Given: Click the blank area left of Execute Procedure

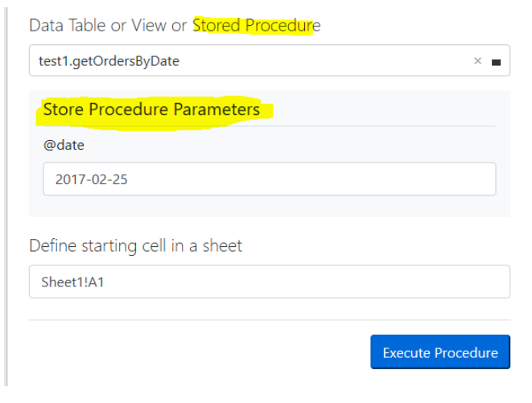Looking at the screenshot, I should tap(197, 352).
